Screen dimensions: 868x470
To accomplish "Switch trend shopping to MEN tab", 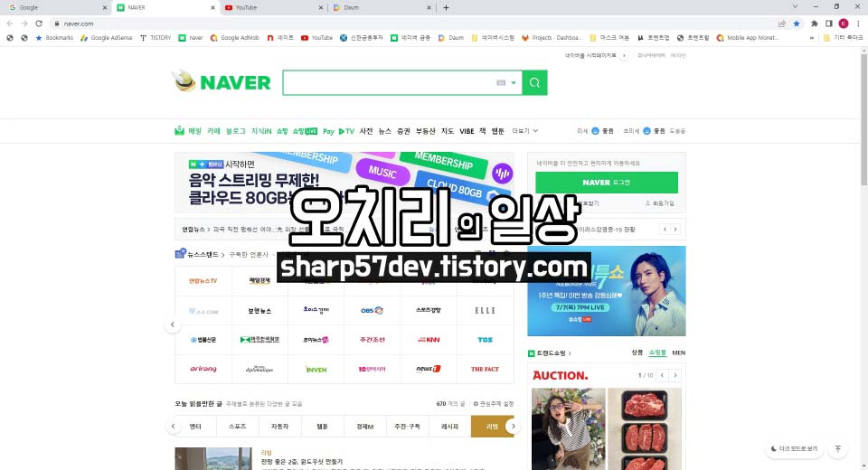I will 679,352.
